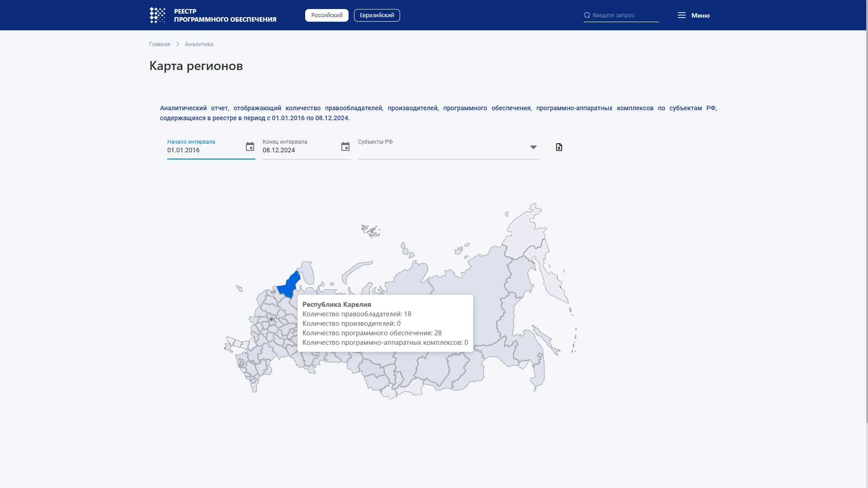Click the export/download file icon
This screenshot has width=868, height=488.
click(x=559, y=146)
